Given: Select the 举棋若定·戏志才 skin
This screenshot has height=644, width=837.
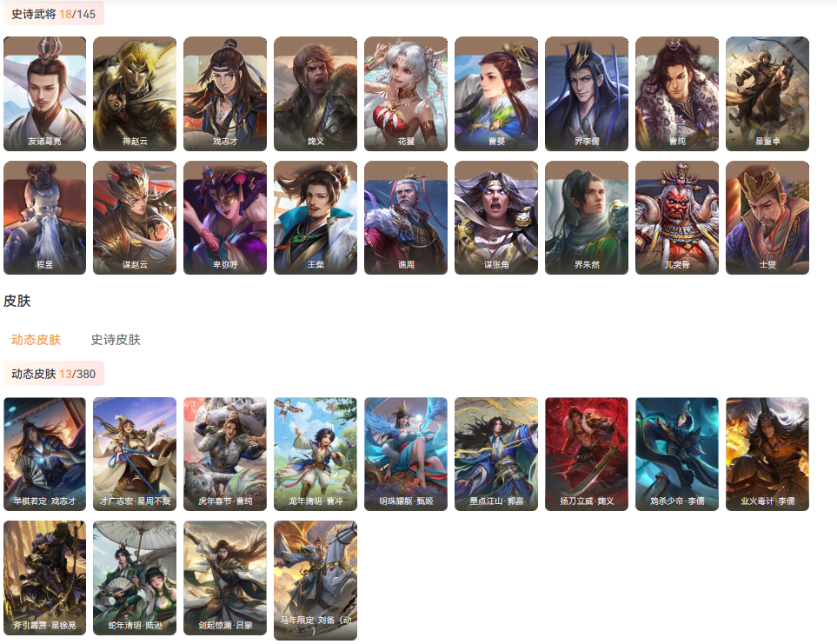Looking at the screenshot, I should [x=44, y=454].
